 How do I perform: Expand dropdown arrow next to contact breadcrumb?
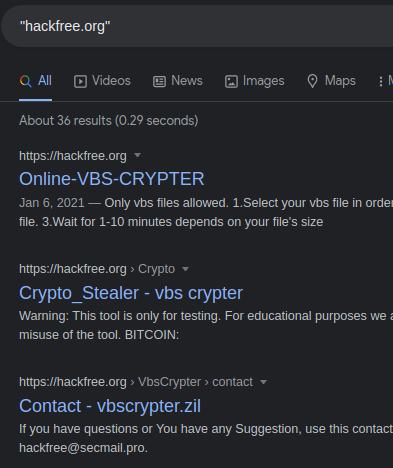click(263, 382)
